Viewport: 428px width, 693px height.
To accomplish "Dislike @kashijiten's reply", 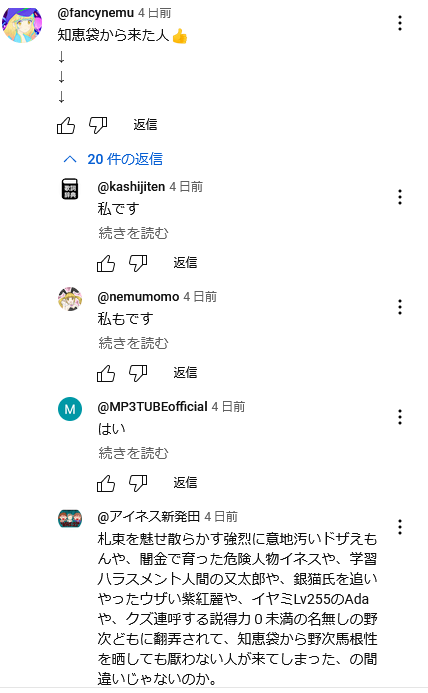I will click(x=138, y=263).
